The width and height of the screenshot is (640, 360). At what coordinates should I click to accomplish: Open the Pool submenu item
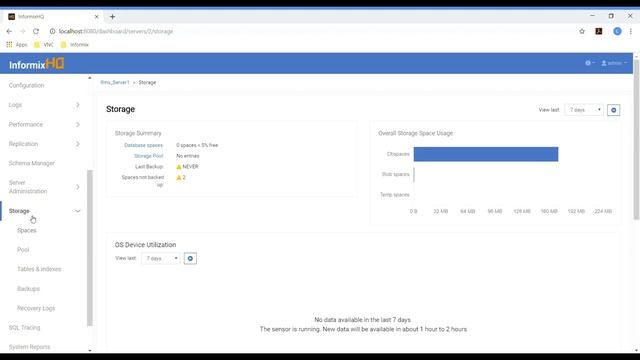click(23, 250)
